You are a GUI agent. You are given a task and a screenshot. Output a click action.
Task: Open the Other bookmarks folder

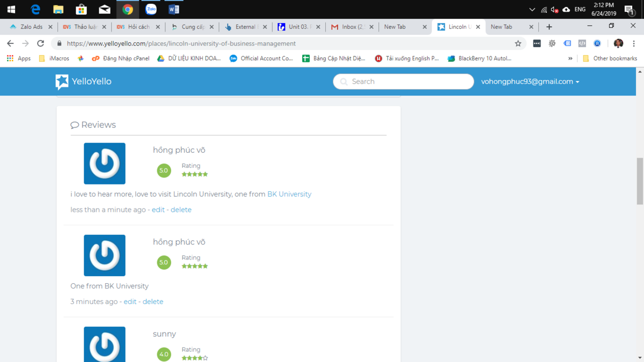click(610, 58)
